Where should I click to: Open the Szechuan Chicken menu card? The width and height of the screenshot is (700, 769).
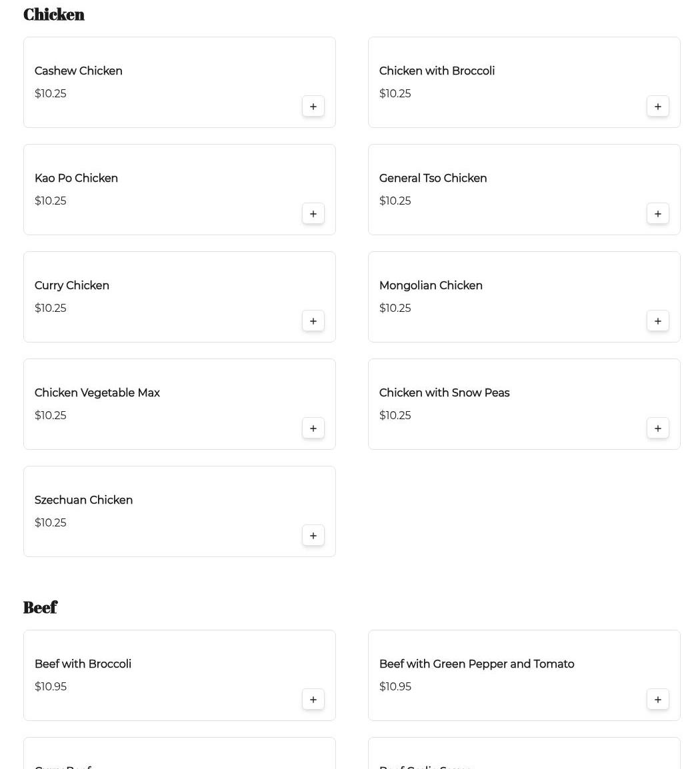tap(179, 511)
